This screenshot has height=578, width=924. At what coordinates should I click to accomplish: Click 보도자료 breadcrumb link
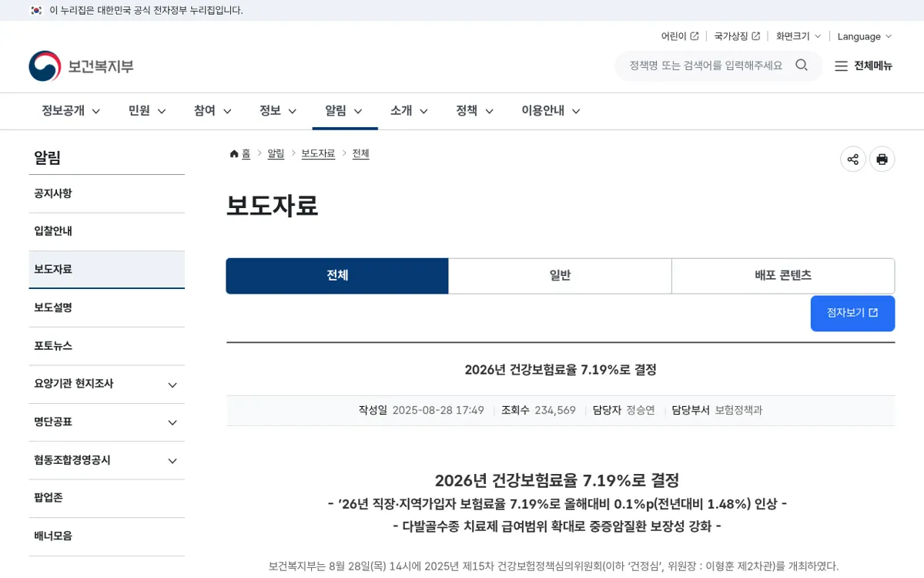[318, 154]
